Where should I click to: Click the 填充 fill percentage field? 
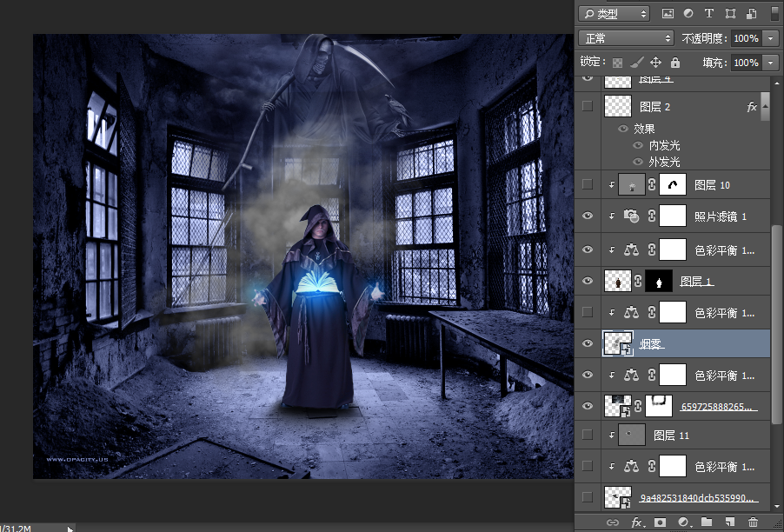[745, 63]
